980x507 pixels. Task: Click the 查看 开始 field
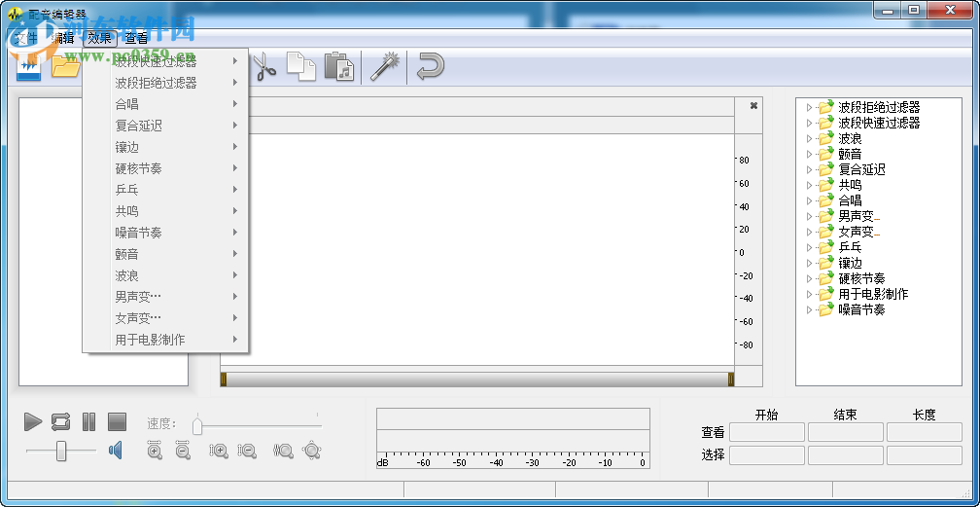tap(767, 432)
